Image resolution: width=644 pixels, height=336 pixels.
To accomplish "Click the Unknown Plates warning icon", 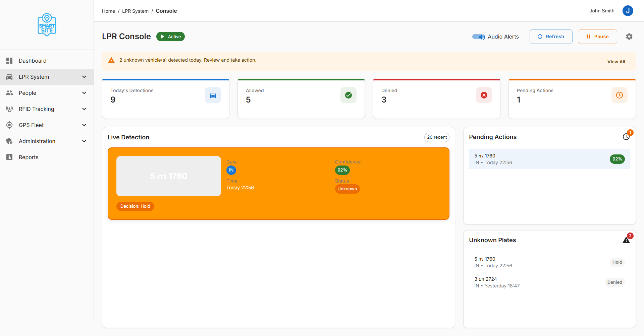I will (x=626, y=240).
